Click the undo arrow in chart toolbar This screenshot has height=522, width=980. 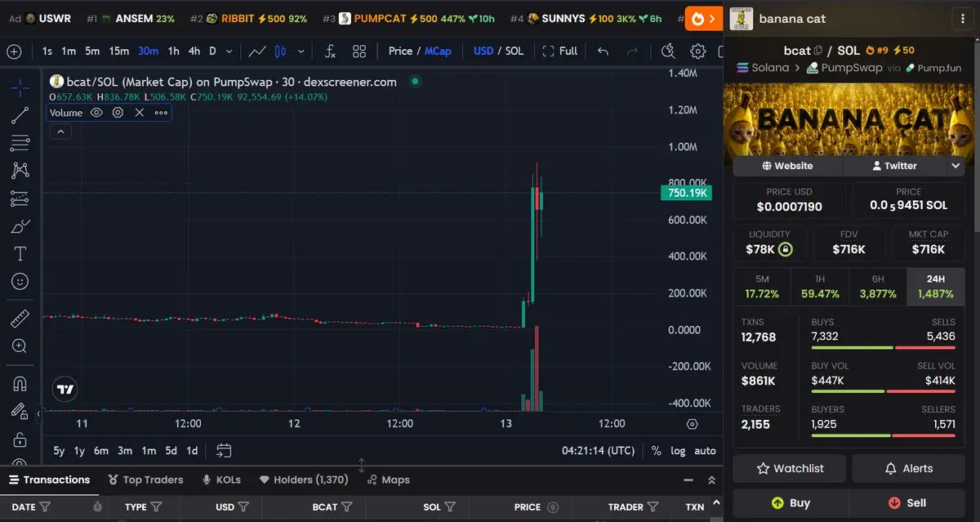(x=603, y=51)
